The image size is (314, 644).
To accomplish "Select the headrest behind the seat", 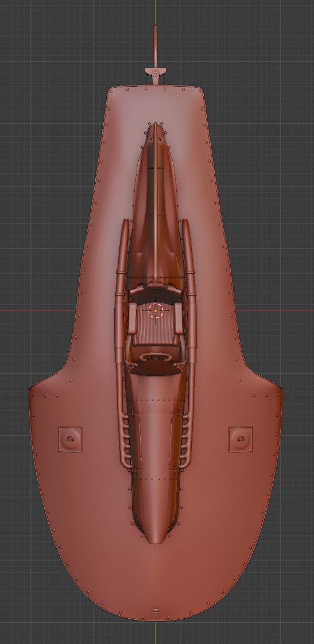I will 156,286.
